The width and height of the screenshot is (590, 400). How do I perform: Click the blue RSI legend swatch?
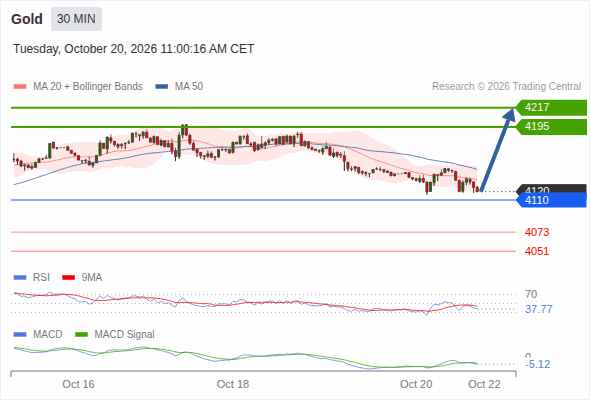(20, 278)
